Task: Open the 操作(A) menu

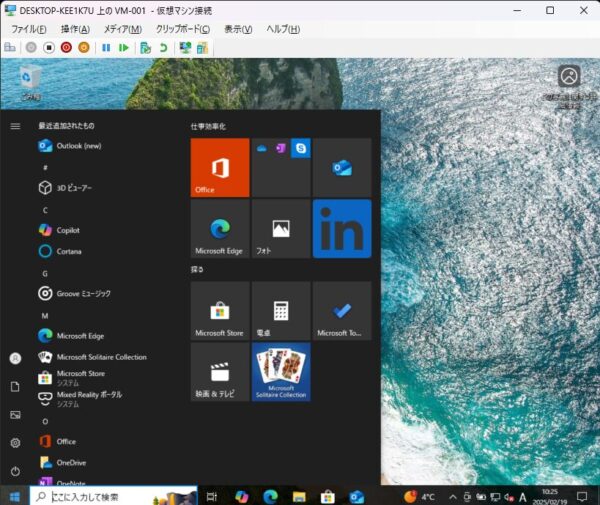Action: pyautogui.click(x=75, y=29)
